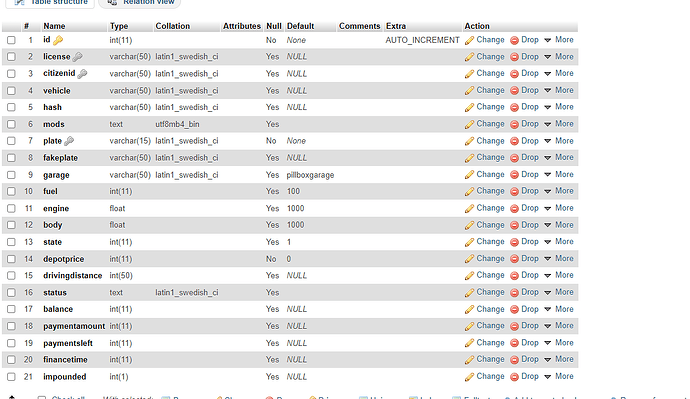Open the More dropdown for depotprice
690x399 pixels.
(559, 259)
